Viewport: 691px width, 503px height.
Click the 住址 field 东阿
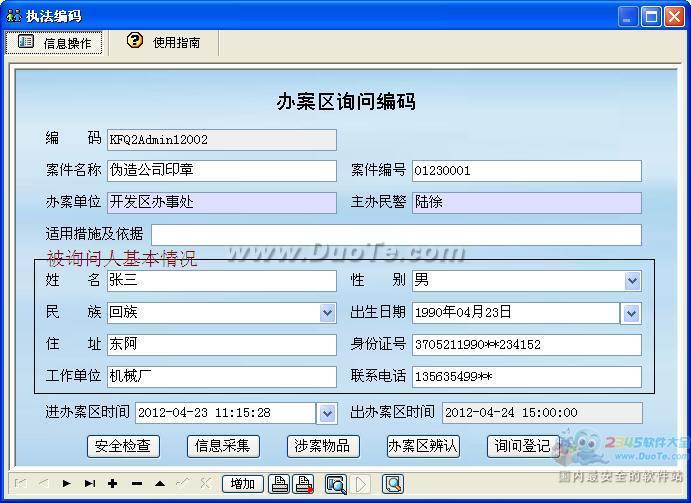(x=222, y=345)
